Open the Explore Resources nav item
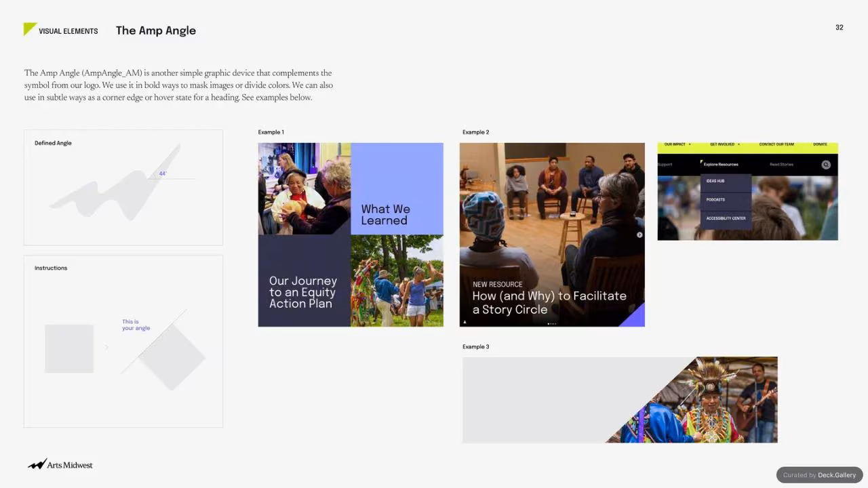This screenshot has width=868, height=488. [x=721, y=165]
